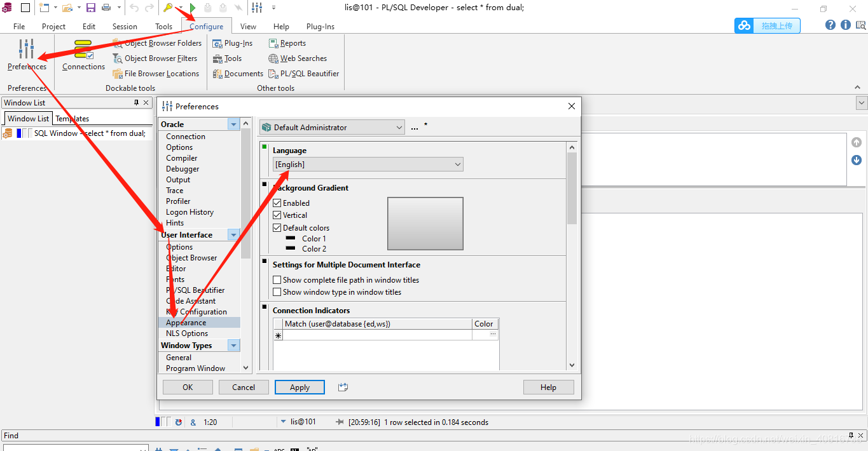Click the Break execution lightning icon
868x451 pixels.
(238, 8)
